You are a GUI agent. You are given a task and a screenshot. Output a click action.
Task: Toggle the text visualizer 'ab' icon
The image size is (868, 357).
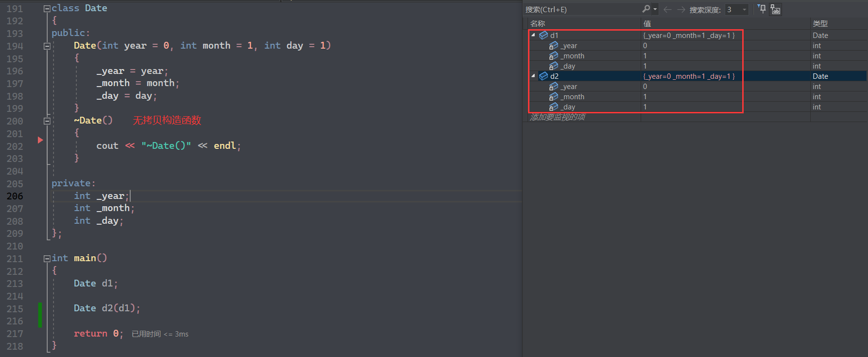[x=776, y=9]
